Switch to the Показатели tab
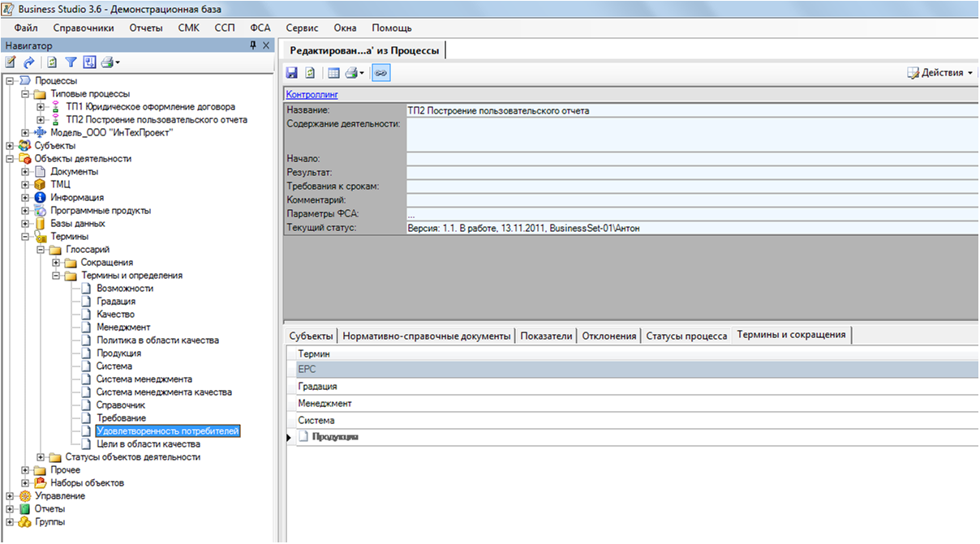This screenshot has width=980, height=544. point(547,336)
